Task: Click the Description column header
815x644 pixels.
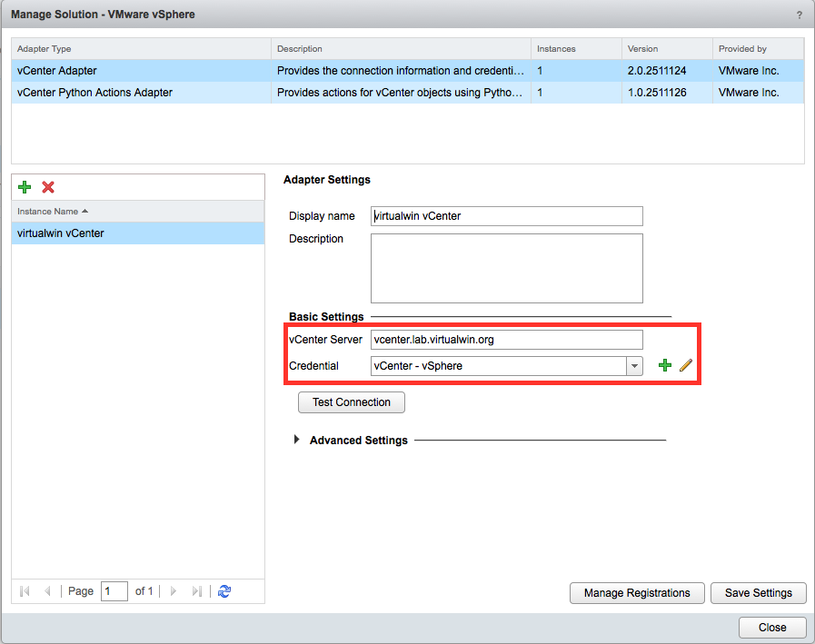Action: 402,49
